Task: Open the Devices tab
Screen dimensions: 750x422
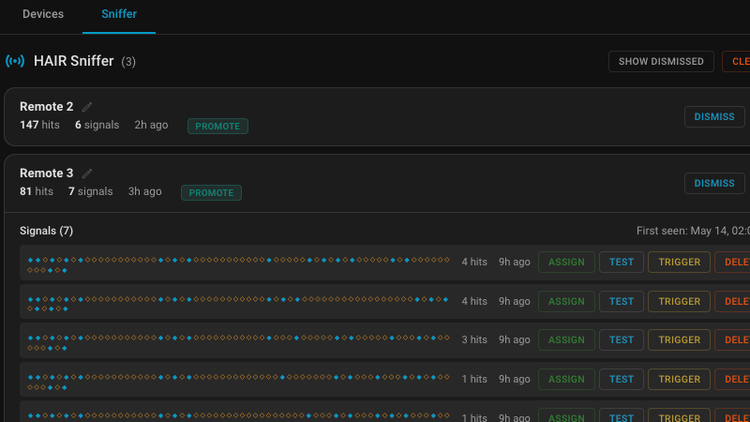Action: [43, 14]
